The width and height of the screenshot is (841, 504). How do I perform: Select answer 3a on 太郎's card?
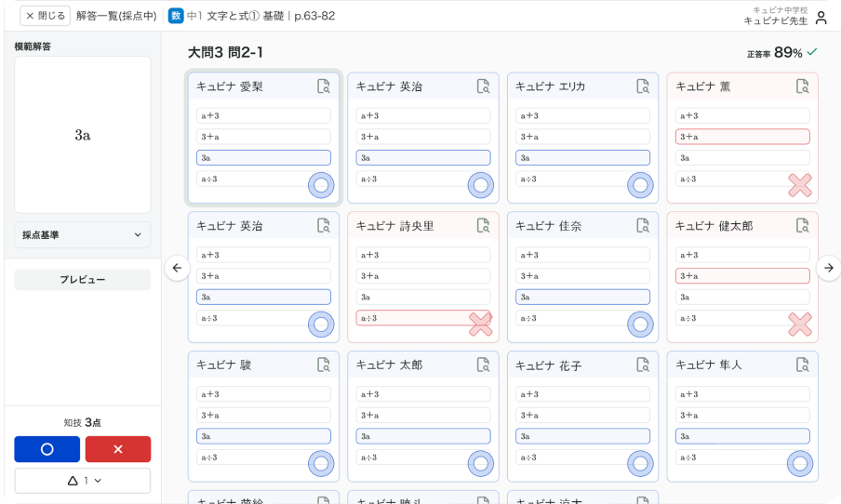(423, 436)
